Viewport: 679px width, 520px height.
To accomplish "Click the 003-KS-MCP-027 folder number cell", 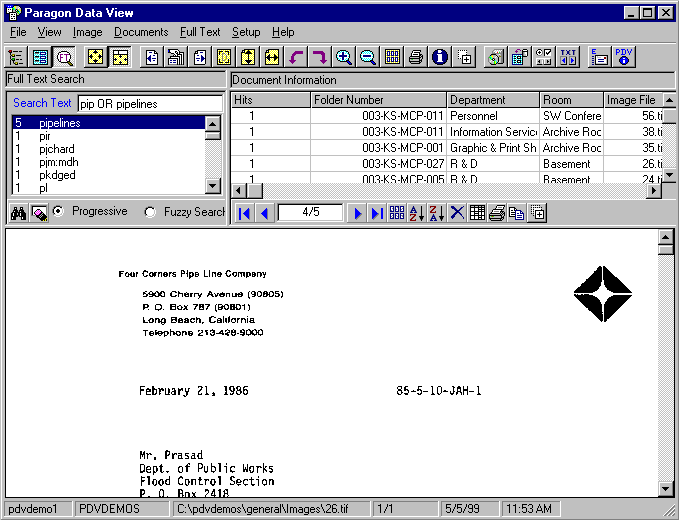I will [x=378, y=164].
